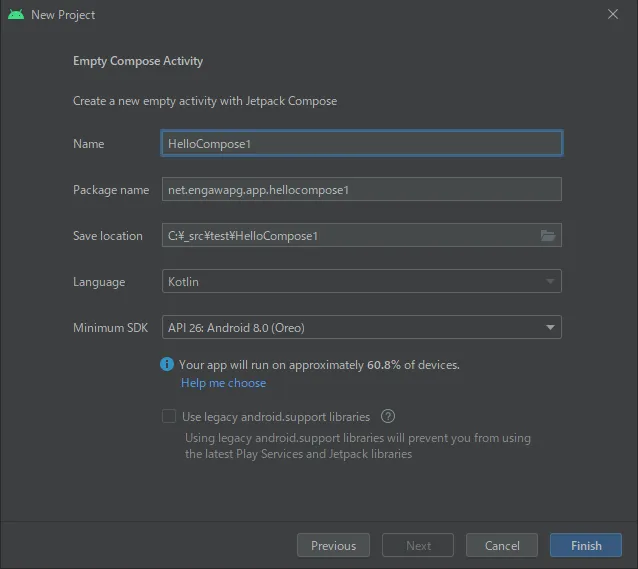Viewport: 638px width, 569px height.
Task: Browse for save location with folder icon
Action: coord(547,236)
